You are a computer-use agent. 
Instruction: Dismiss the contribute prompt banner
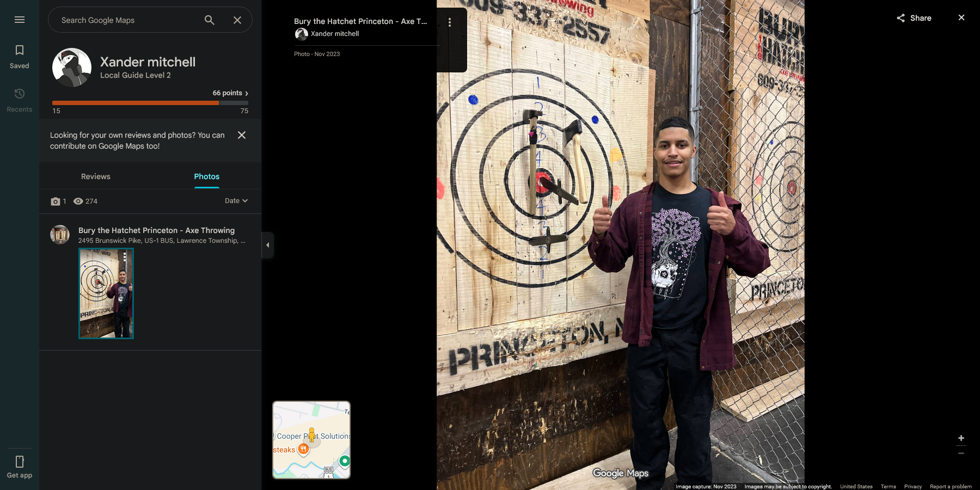(x=242, y=135)
